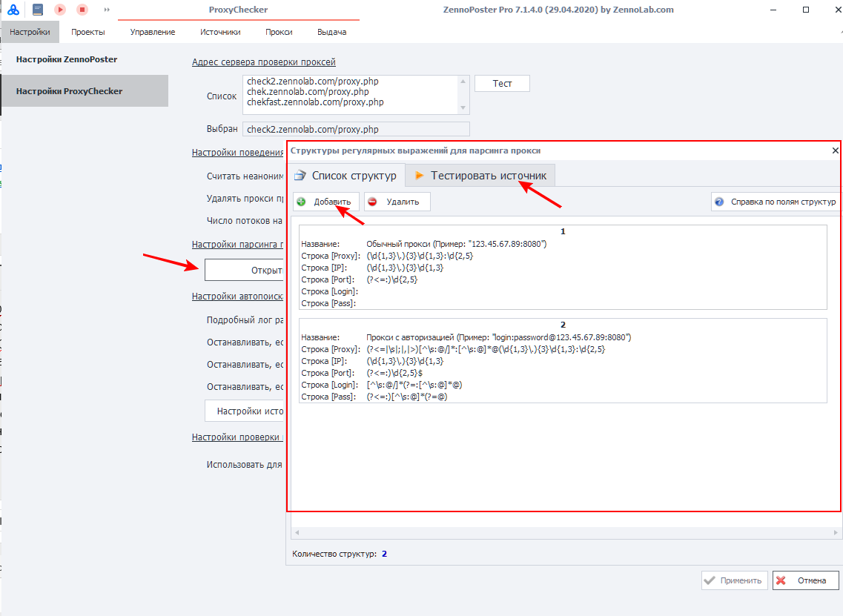
Task: Click structure 2 Строка [Login] regex value
Action: pyautogui.click(x=414, y=384)
